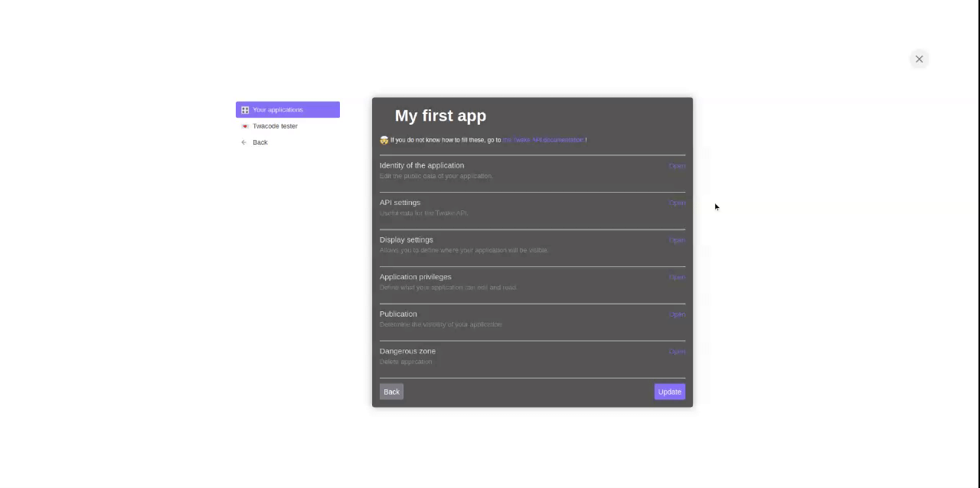Close the settings overlay with the X
The height and width of the screenshot is (488, 980).
click(920, 59)
